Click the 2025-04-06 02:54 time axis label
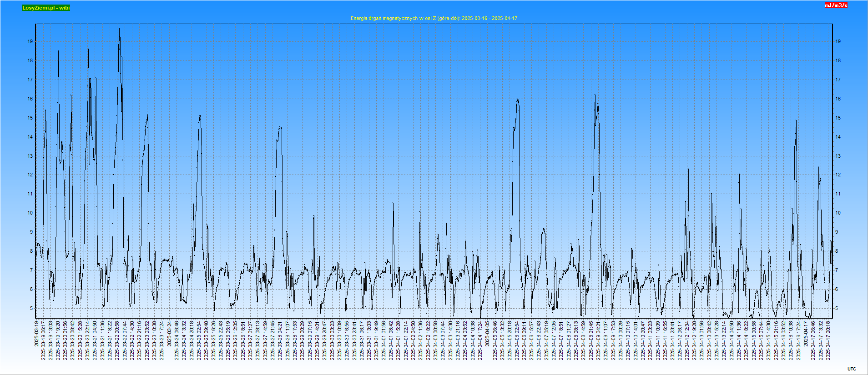868x375 pixels. click(x=517, y=340)
